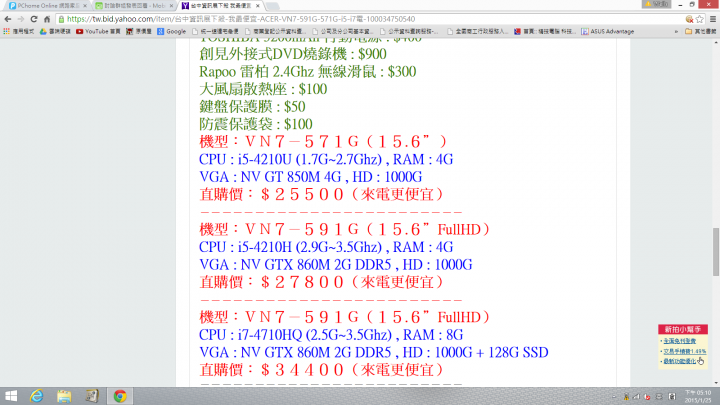Click the $34400 price line

click(x=321, y=370)
